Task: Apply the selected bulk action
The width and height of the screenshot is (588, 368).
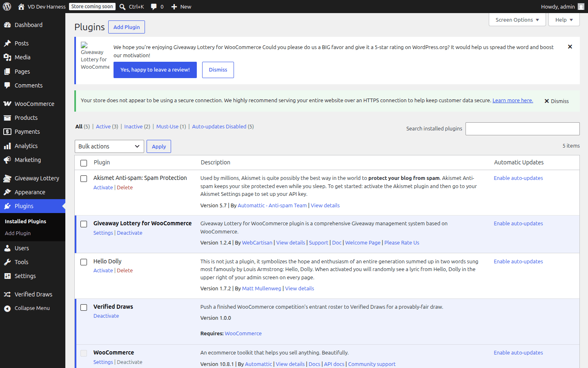Action: pyautogui.click(x=159, y=146)
